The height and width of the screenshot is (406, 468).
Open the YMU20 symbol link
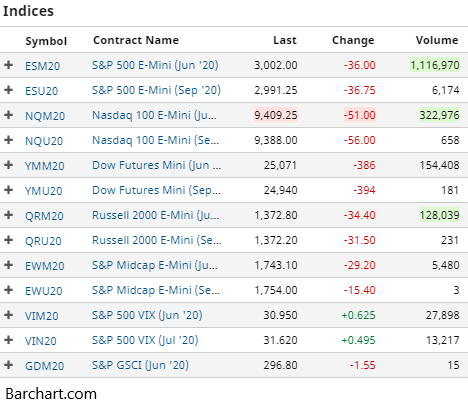44,191
